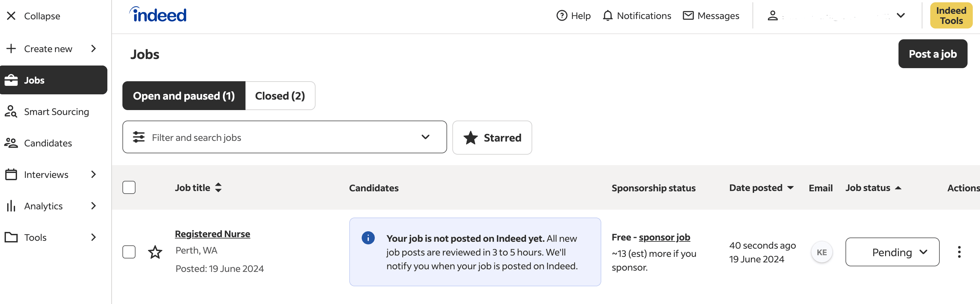Viewport: 980px width, 304px height.
Task: Open three-dot actions menu for job
Action: point(959,252)
